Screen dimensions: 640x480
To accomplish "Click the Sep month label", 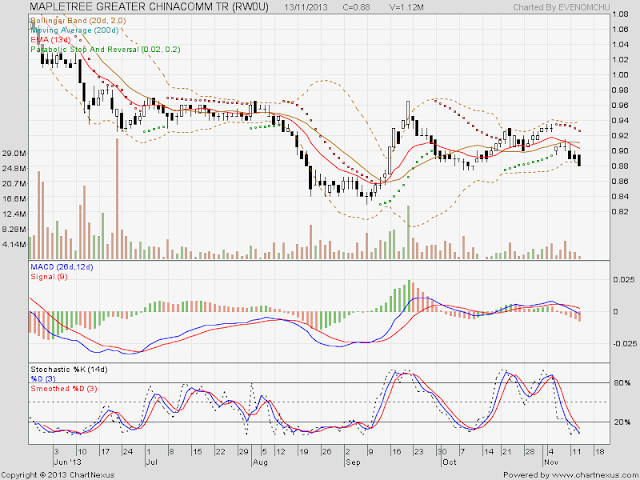I will (x=353, y=462).
